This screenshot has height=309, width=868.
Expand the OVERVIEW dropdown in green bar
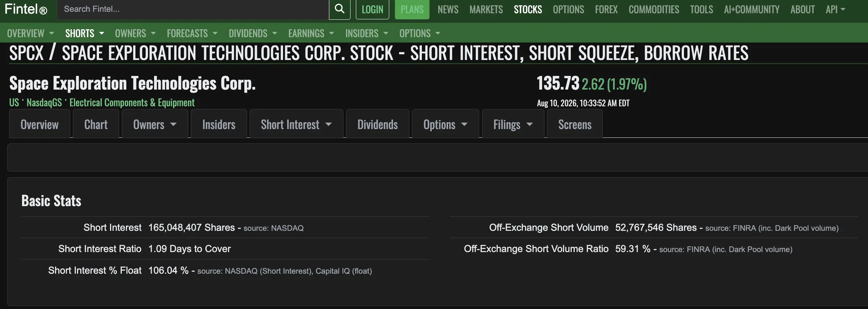[30, 33]
